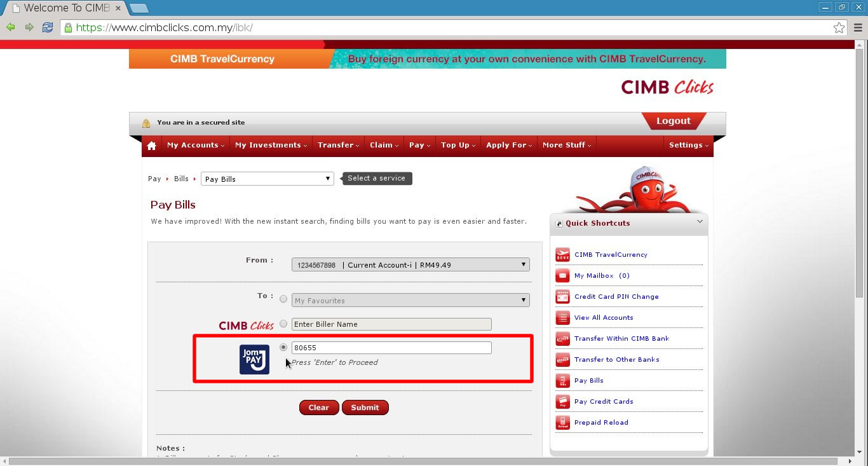
Task: Click the Submit button
Action: pyautogui.click(x=365, y=408)
